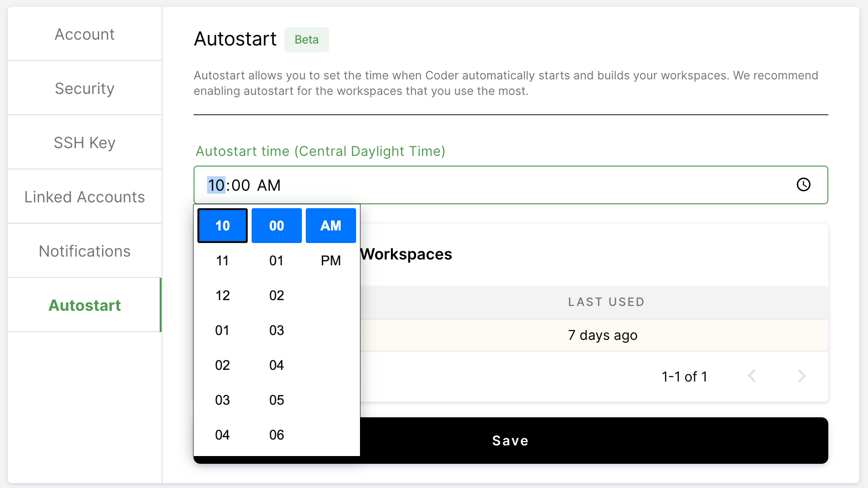Choose AM in the time picker
Image resolution: width=868 pixels, height=488 pixels.
tap(331, 226)
